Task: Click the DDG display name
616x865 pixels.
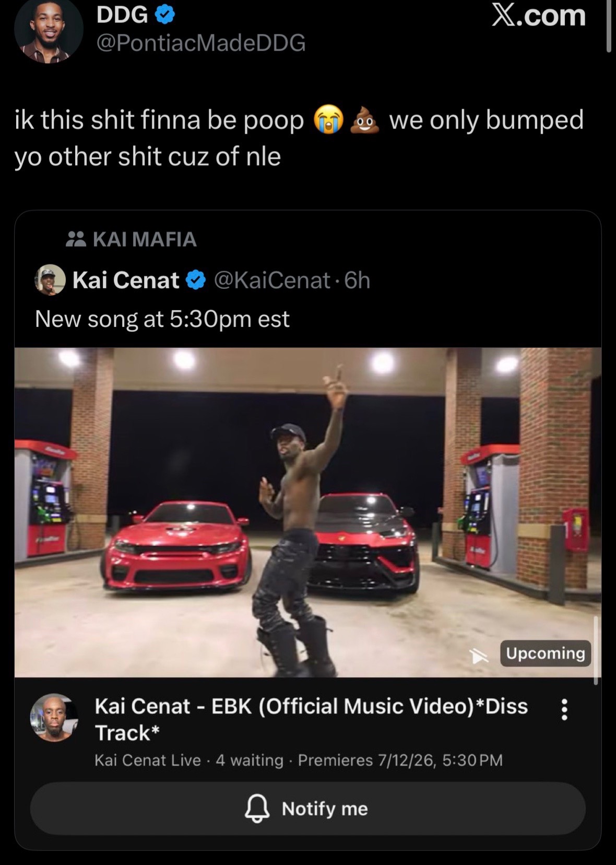Action: click(122, 15)
